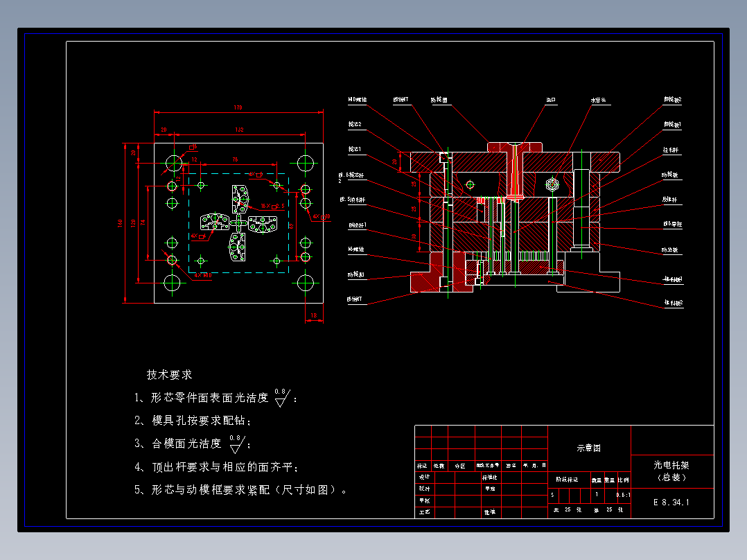Click the 设计 cell in title block
747x560 pixels.
point(424,477)
